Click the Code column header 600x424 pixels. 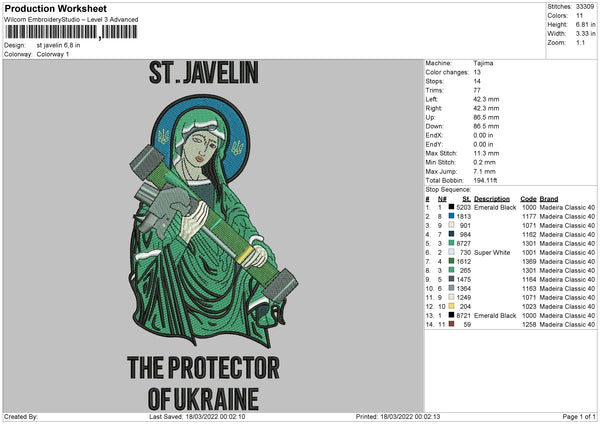pos(529,197)
